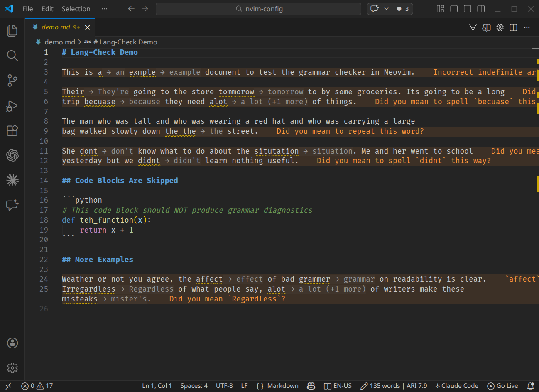Open the Selection menu
This screenshot has width=539, height=392.
76,9
